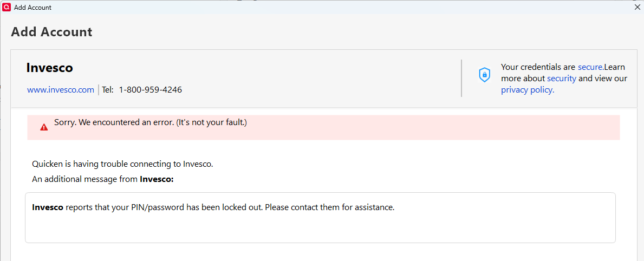Close the Add Account window

coord(638,8)
